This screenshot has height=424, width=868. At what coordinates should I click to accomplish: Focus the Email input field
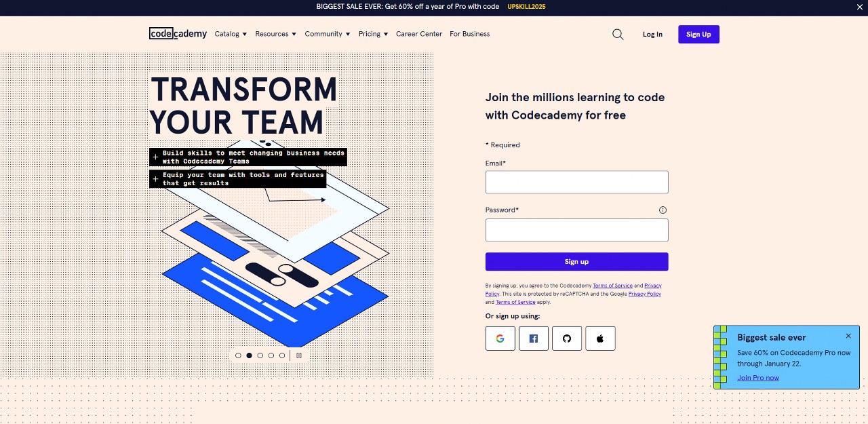pyautogui.click(x=577, y=182)
